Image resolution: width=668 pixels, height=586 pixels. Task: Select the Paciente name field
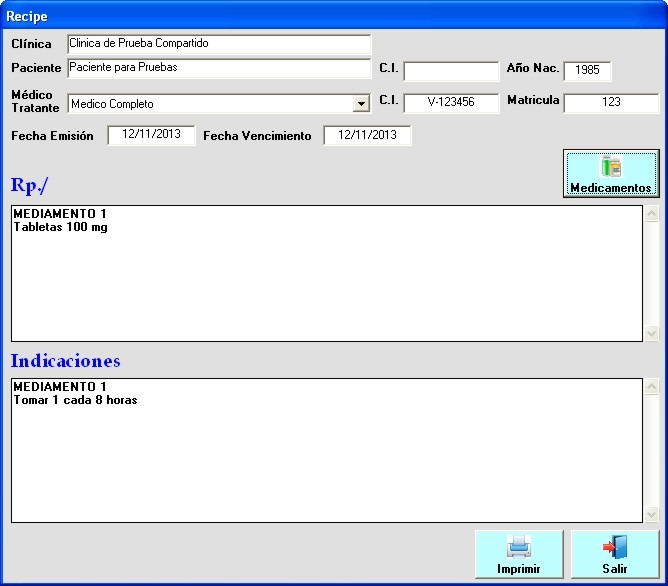tap(219, 68)
